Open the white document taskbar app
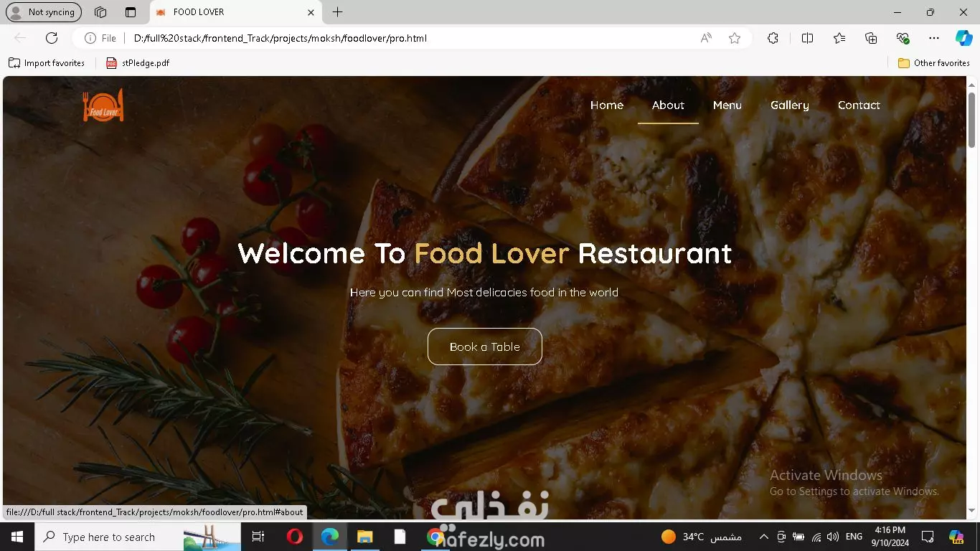 [400, 537]
